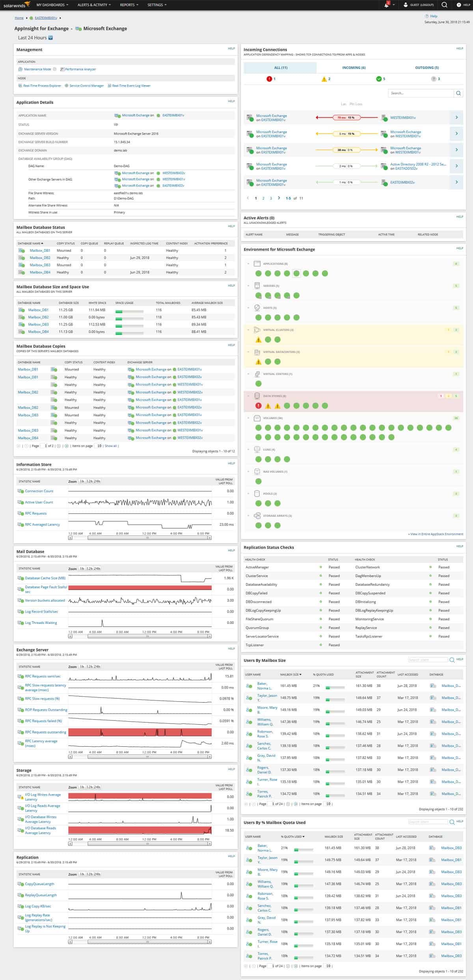This screenshot has height=980, width=473.
Task: Expand the WESTEXMBX01v 70 ms connection row
Action: click(x=456, y=117)
